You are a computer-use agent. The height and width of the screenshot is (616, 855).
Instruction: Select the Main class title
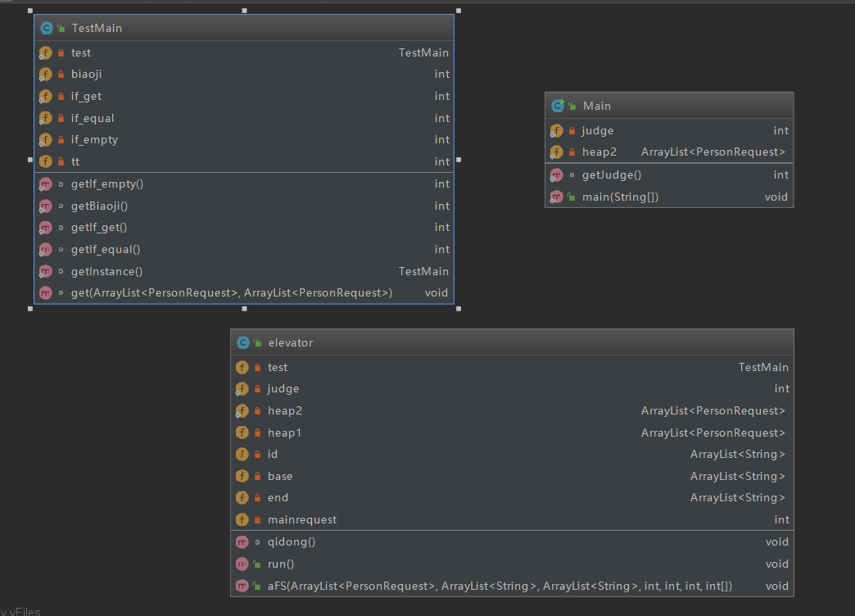click(596, 106)
